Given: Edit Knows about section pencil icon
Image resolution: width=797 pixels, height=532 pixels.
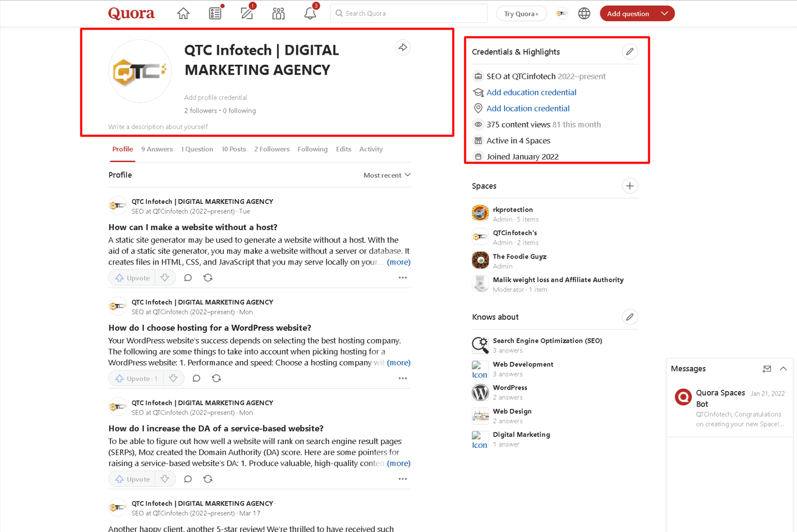Looking at the screenshot, I should (x=630, y=317).
